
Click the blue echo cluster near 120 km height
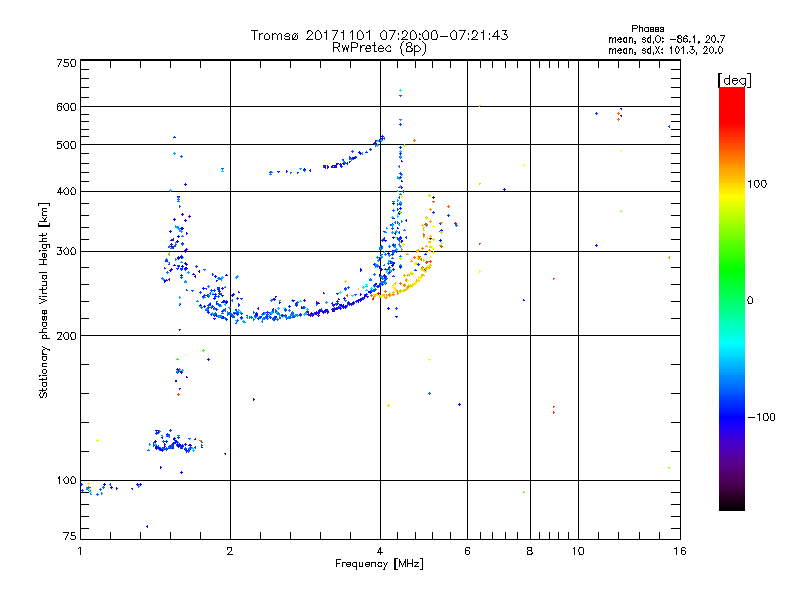tap(173, 443)
